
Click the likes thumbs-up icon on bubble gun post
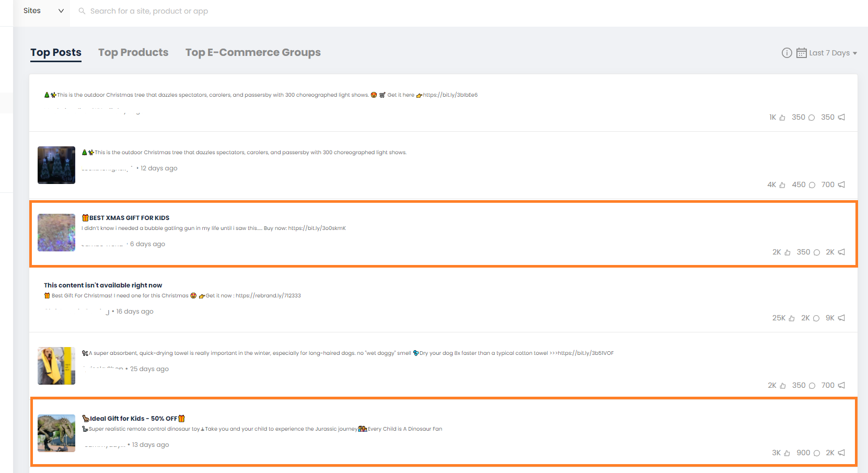[x=788, y=252]
